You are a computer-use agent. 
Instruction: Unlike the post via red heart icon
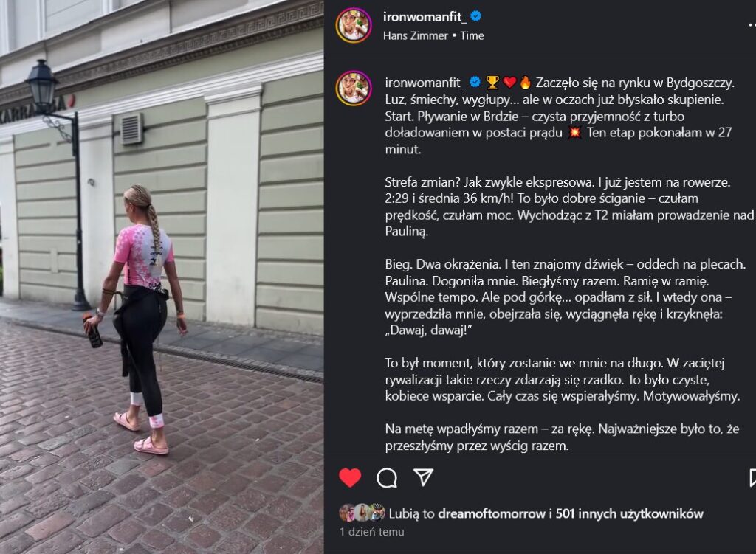[x=350, y=477]
